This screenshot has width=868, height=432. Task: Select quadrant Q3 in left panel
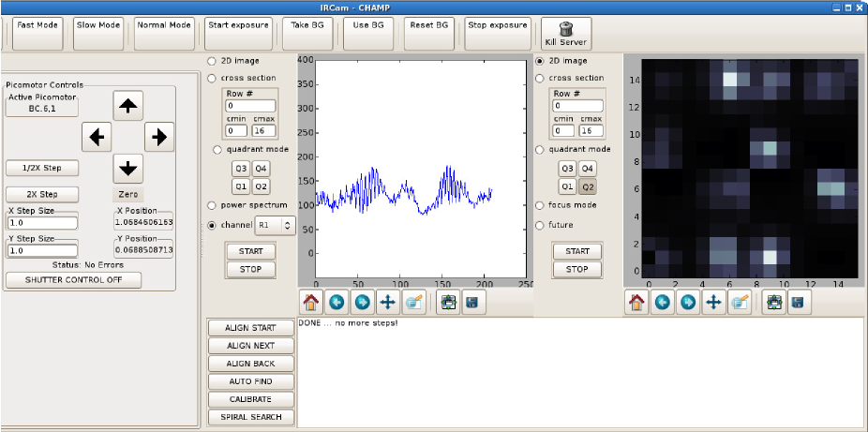[240, 169]
